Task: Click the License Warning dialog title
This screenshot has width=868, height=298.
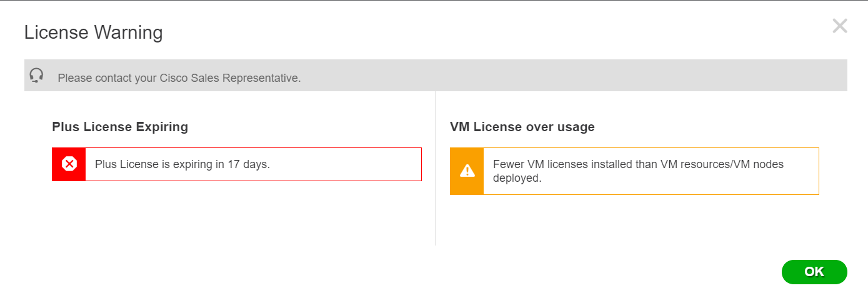Action: pyautogui.click(x=94, y=32)
